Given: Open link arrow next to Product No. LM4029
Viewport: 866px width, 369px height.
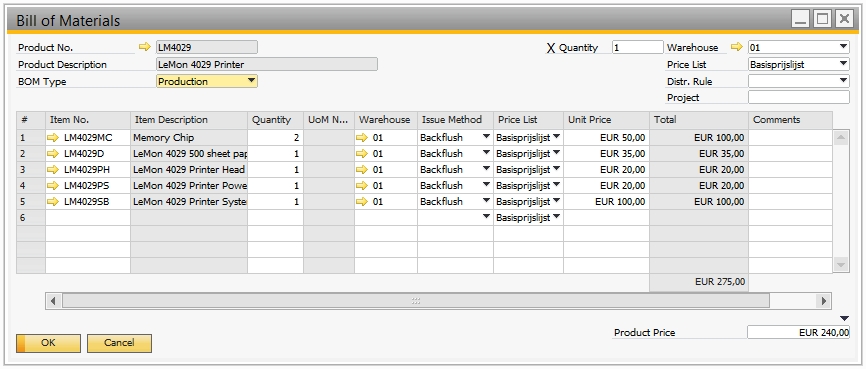Looking at the screenshot, I should [x=144, y=48].
